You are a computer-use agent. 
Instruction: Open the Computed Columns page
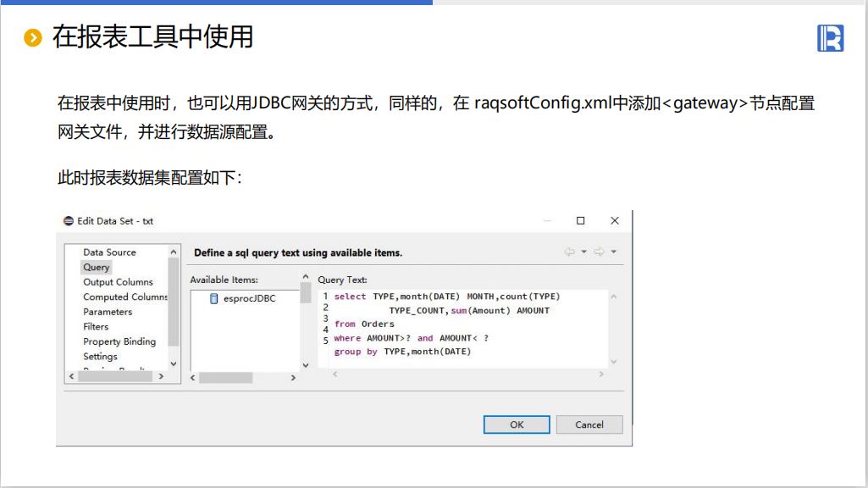[x=125, y=297]
